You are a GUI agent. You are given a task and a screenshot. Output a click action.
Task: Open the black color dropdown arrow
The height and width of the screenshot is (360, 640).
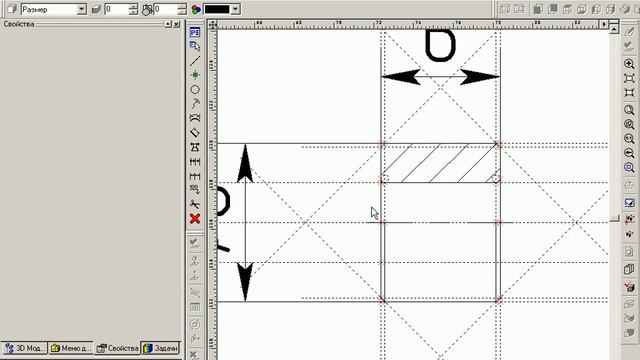click(235, 9)
